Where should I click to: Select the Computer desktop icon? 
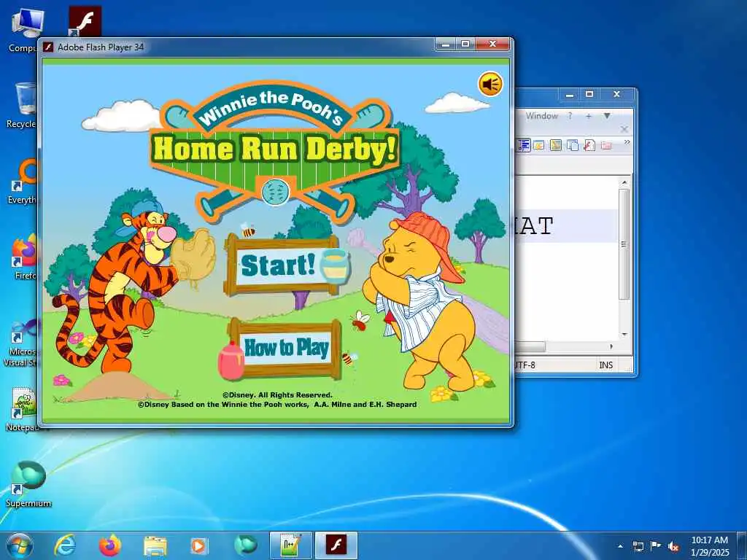coord(23,31)
